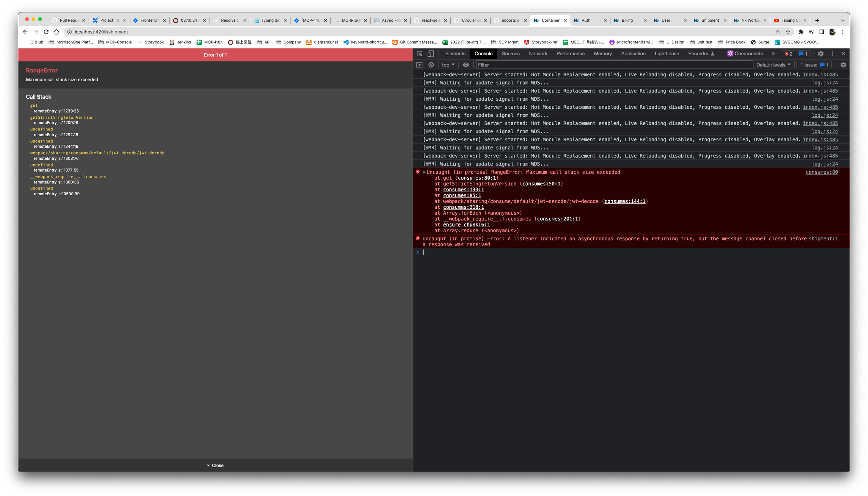Click the inspect element picker icon

coord(420,54)
